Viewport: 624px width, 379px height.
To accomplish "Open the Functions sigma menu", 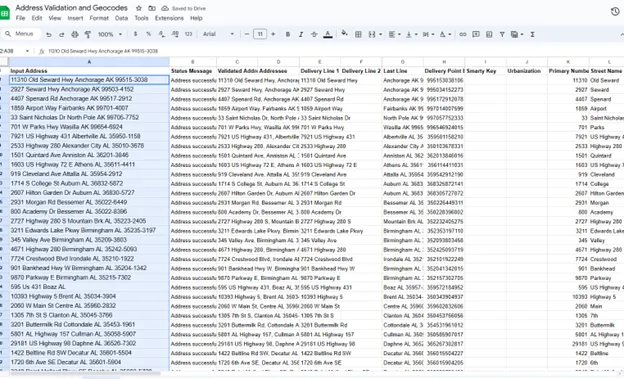I will pos(532,34).
